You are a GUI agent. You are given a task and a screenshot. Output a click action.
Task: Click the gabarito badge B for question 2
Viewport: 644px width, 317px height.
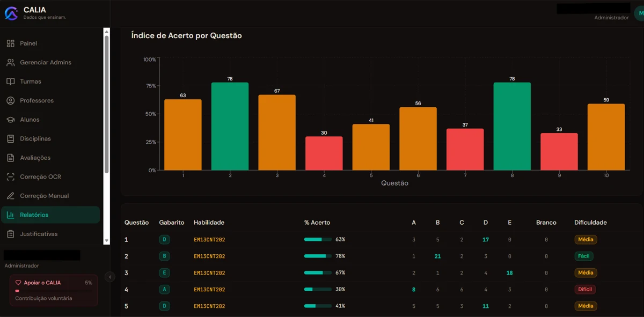click(x=164, y=256)
